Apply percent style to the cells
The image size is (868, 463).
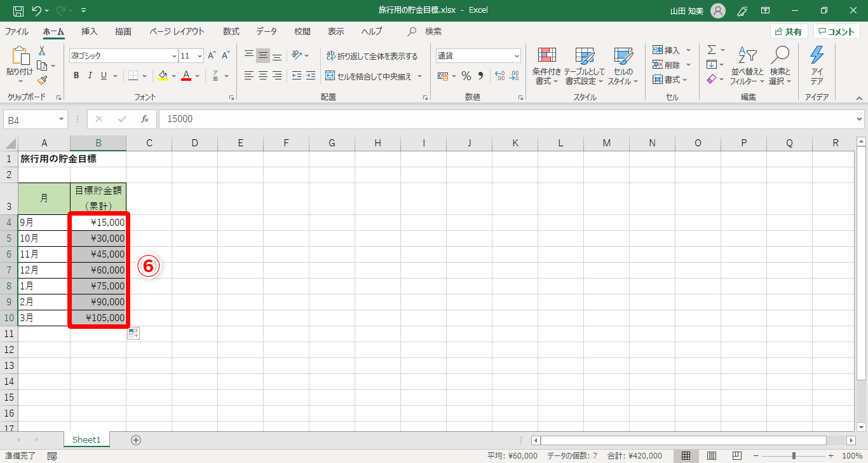(x=466, y=76)
